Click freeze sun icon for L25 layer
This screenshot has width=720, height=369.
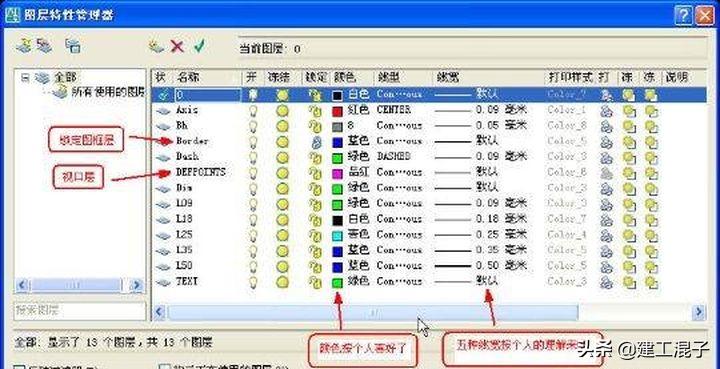tap(283, 235)
